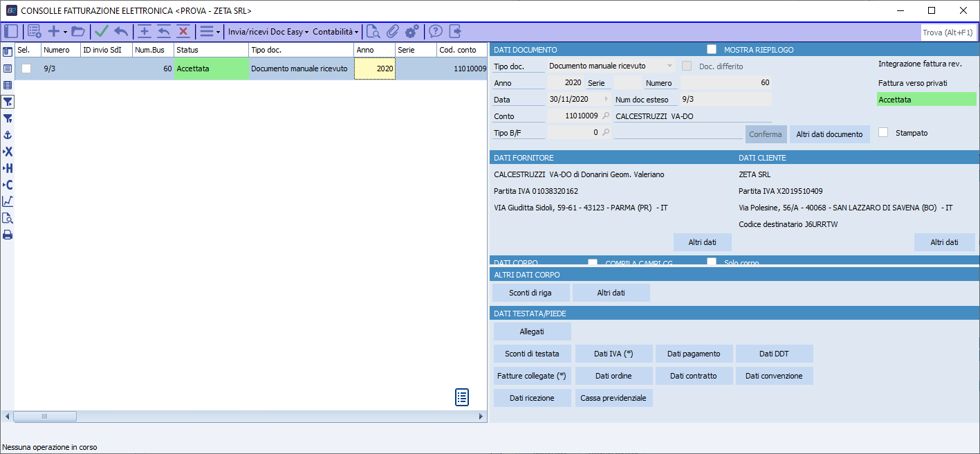Viewport: 980px width, 454px height.
Task: Open the Invia/ricevi Doc Easy menu
Action: 268,32
